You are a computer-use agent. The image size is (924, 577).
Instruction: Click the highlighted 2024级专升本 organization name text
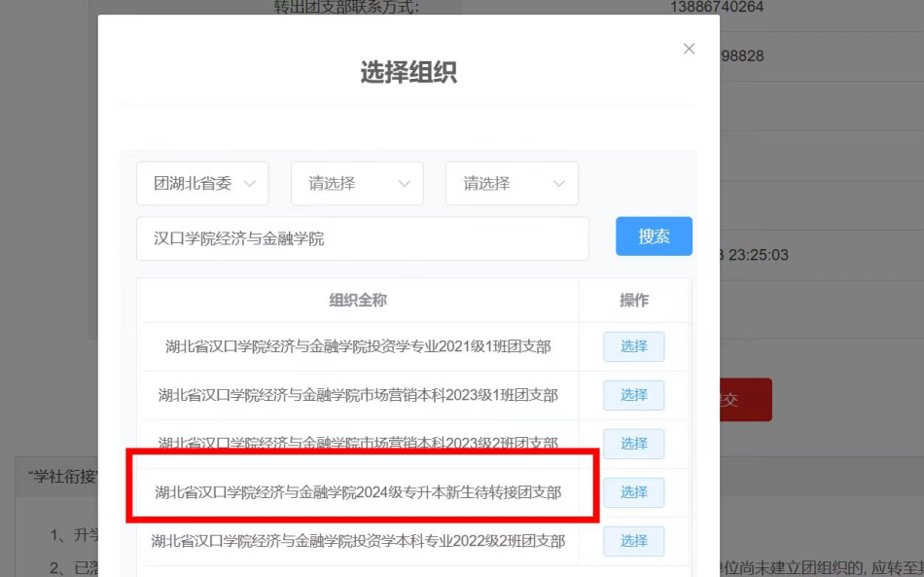[x=359, y=493]
